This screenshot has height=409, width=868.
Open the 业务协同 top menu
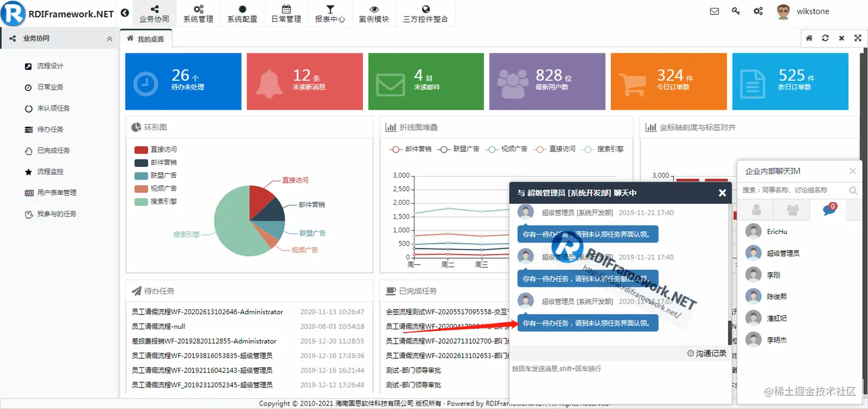pos(154,14)
